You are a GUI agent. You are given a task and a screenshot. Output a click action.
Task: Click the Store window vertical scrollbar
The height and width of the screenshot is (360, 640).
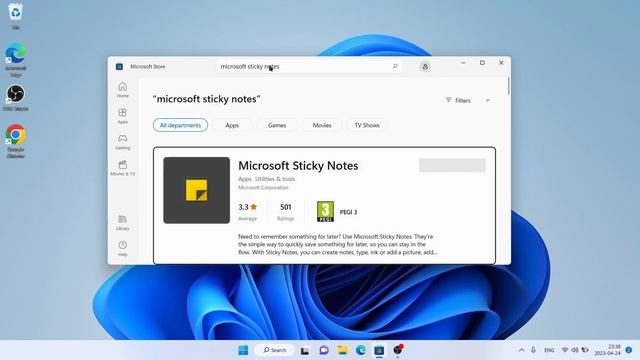509,86
